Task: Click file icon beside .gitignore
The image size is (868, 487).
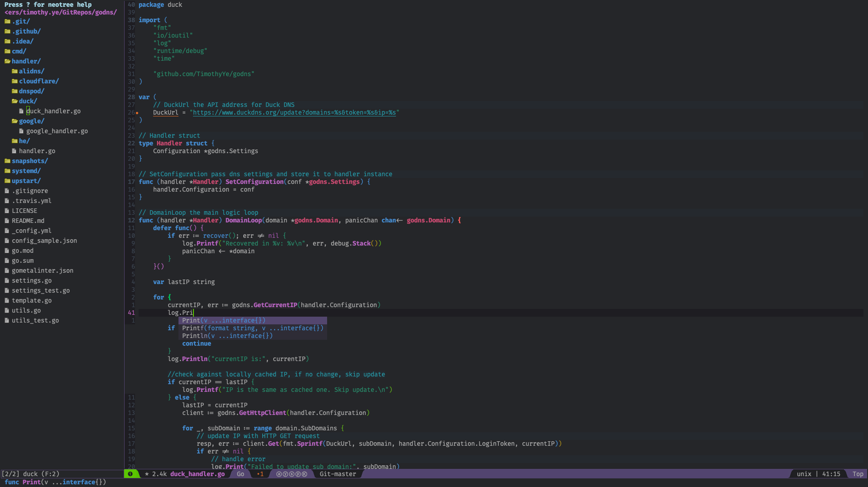Action: [7, 191]
